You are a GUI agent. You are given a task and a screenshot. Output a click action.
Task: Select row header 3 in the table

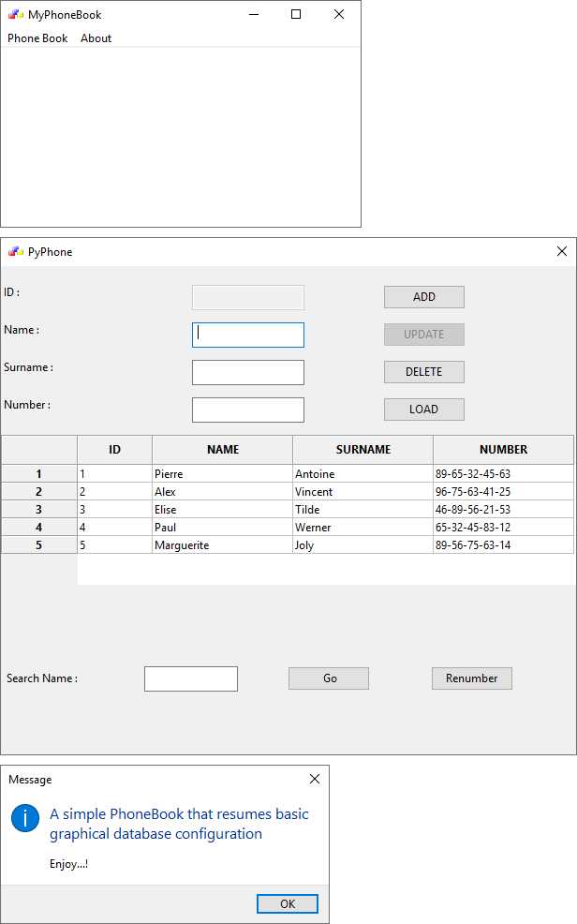[x=38, y=510]
